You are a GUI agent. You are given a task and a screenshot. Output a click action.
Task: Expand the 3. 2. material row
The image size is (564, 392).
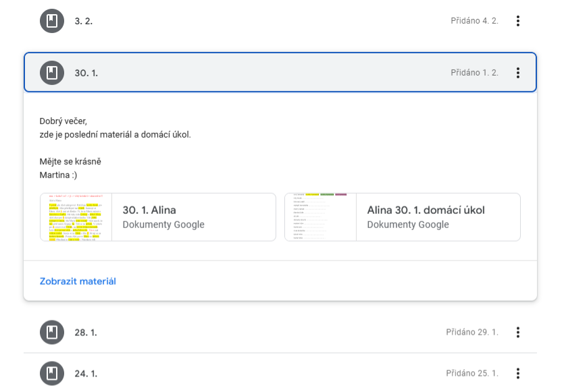(270, 21)
